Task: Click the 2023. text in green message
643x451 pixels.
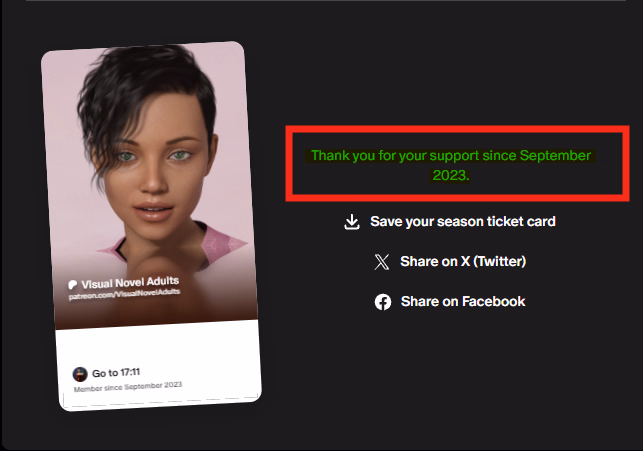Action: 451,175
